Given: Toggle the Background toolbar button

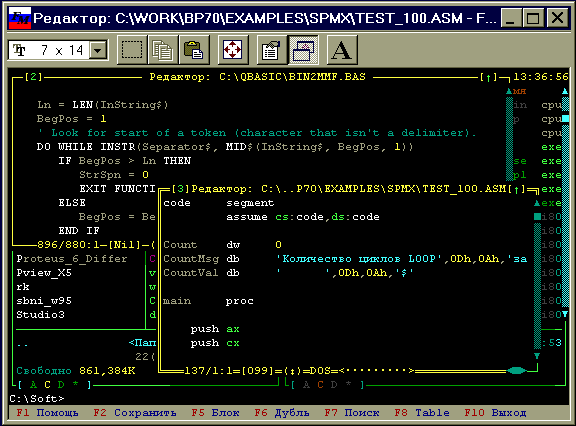Looking at the screenshot, I should (303, 50).
